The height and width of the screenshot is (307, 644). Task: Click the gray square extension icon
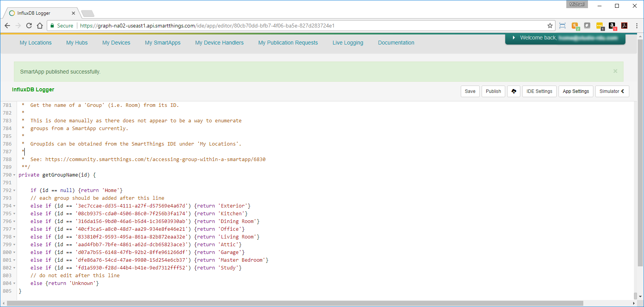point(587,26)
